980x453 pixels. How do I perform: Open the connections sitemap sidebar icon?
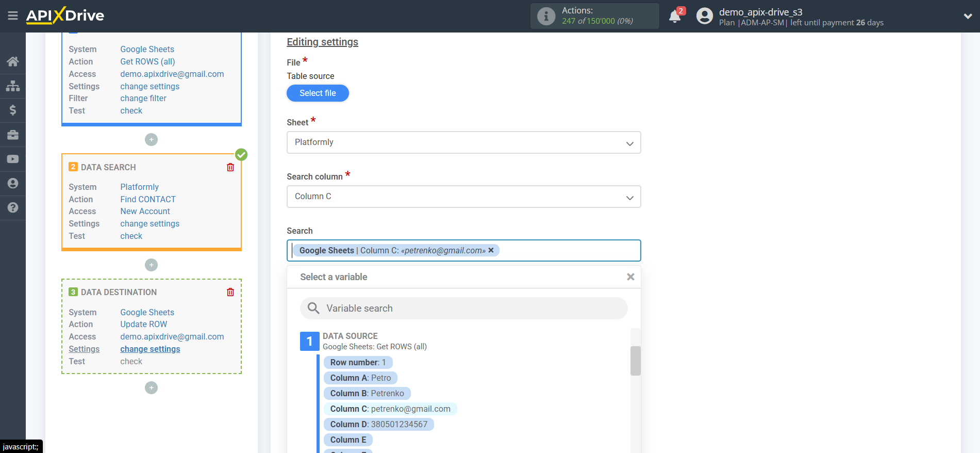pyautogui.click(x=13, y=86)
